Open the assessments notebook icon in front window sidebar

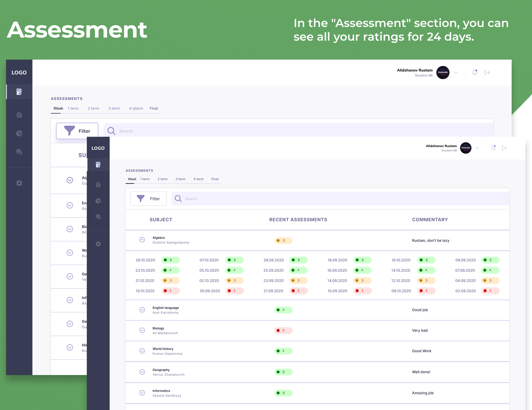[98, 165]
